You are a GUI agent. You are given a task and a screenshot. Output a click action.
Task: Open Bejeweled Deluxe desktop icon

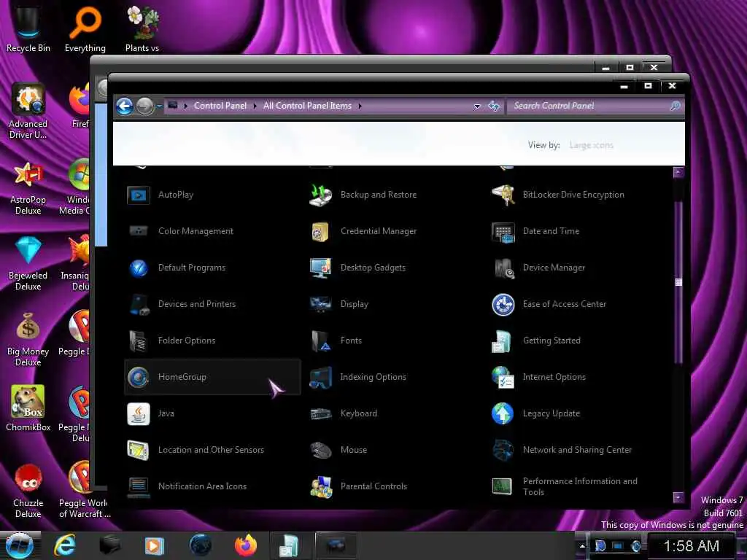(28, 263)
